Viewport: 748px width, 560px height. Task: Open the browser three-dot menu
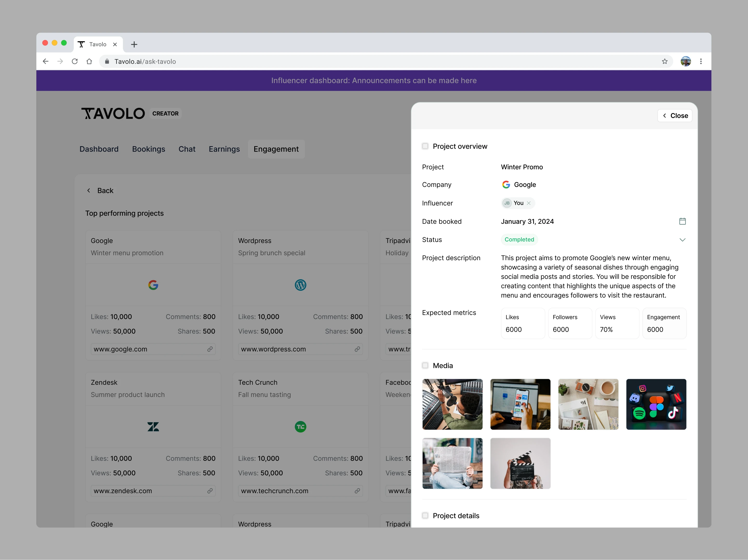point(701,62)
